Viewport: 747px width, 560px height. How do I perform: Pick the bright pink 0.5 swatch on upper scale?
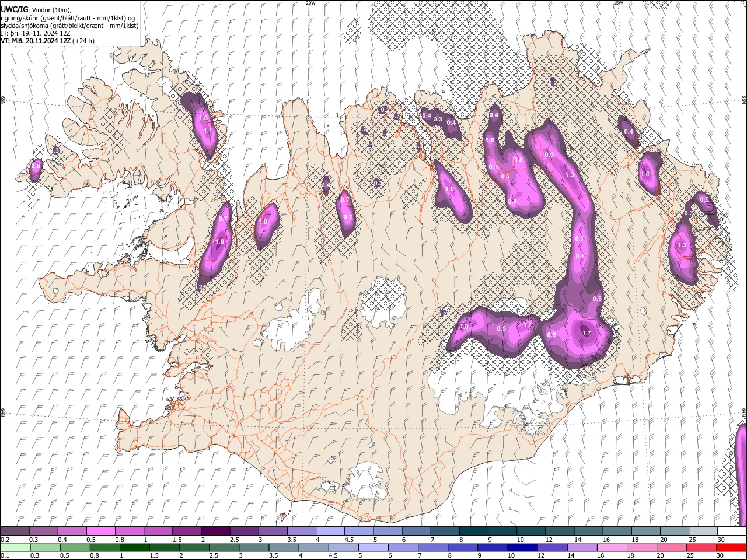(101, 531)
